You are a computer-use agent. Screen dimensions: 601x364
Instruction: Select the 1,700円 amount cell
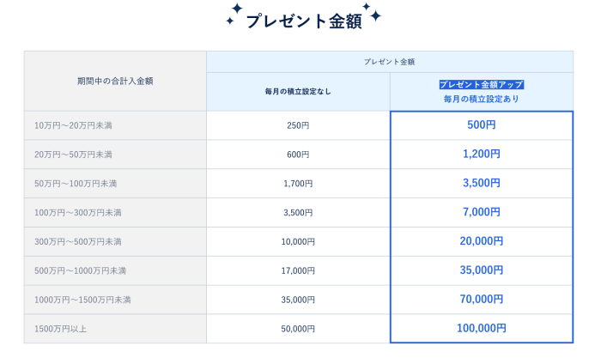point(298,184)
